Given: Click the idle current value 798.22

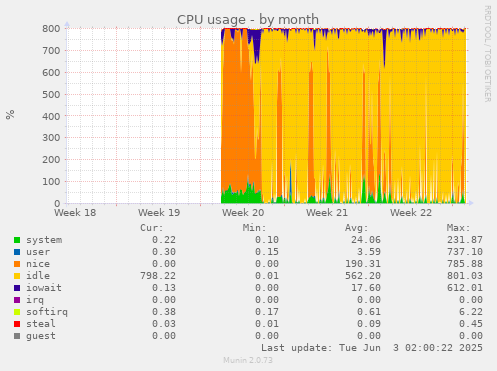Looking at the screenshot, I should click(x=158, y=276).
